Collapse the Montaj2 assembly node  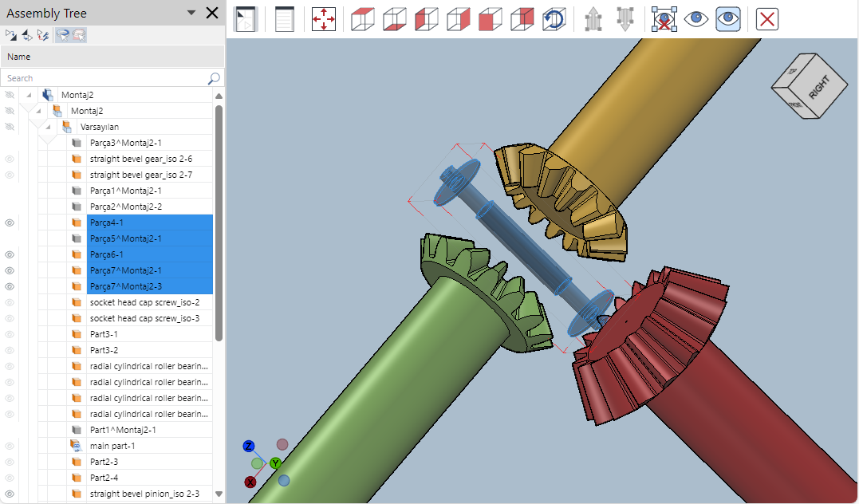[x=37, y=110]
